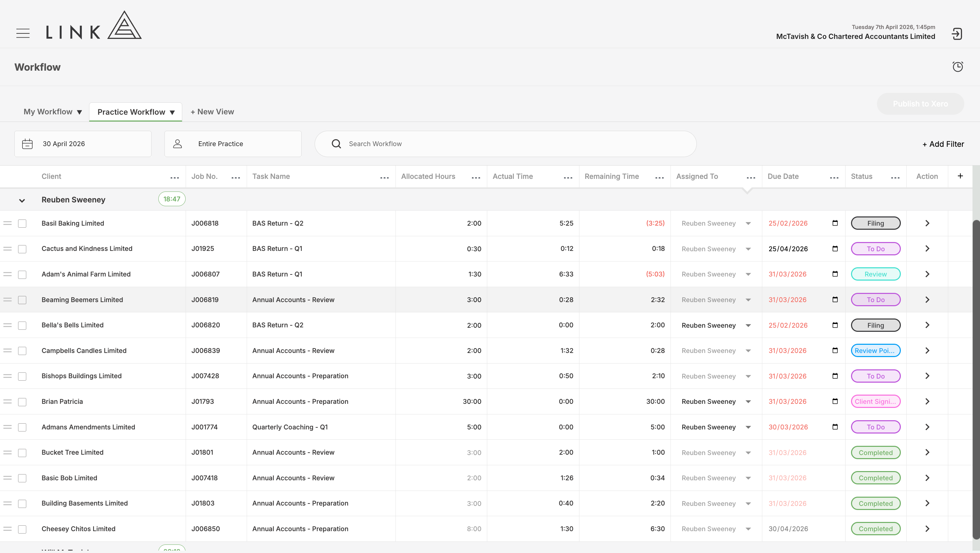The image size is (980, 553).
Task: Open the timer clock icon
Action: click(957, 67)
